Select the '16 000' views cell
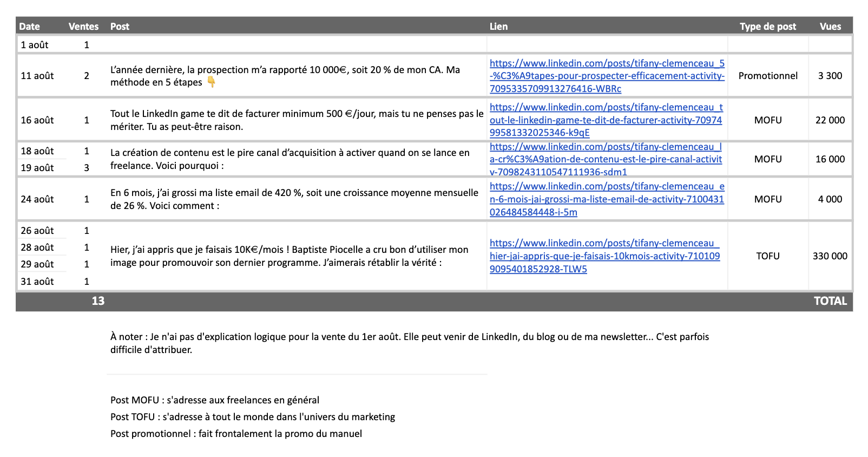The height and width of the screenshot is (457, 868). click(830, 159)
